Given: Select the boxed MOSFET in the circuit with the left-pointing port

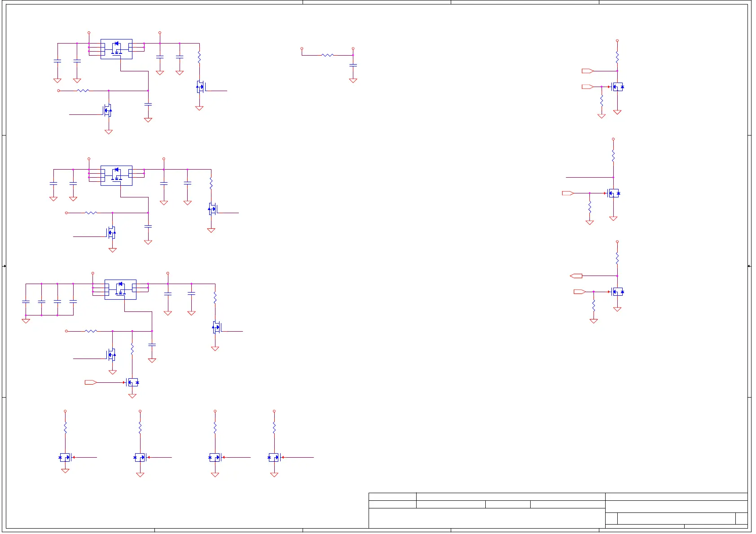Looking at the screenshot, I should tap(618, 292).
